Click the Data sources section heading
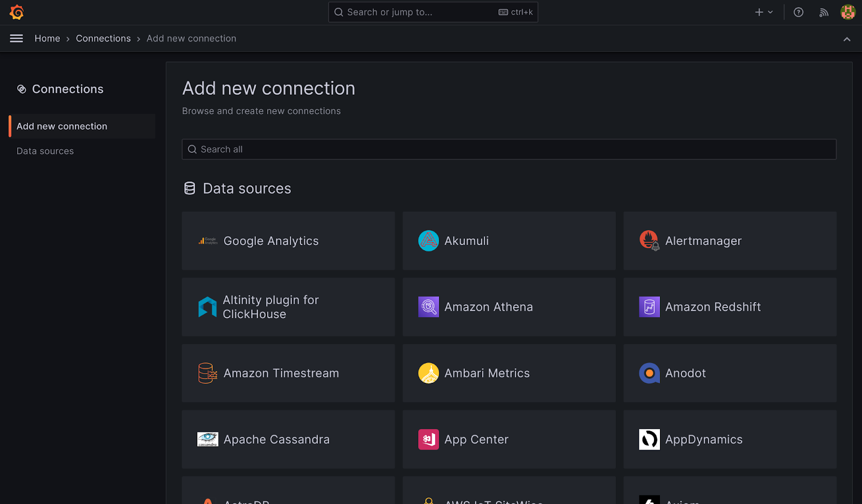Screen dimensions: 862x504 click(247, 188)
